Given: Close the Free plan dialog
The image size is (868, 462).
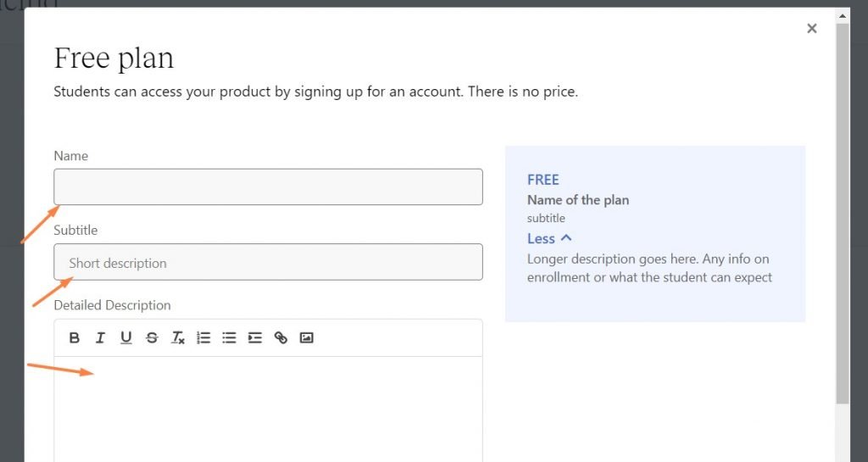Looking at the screenshot, I should click(812, 29).
